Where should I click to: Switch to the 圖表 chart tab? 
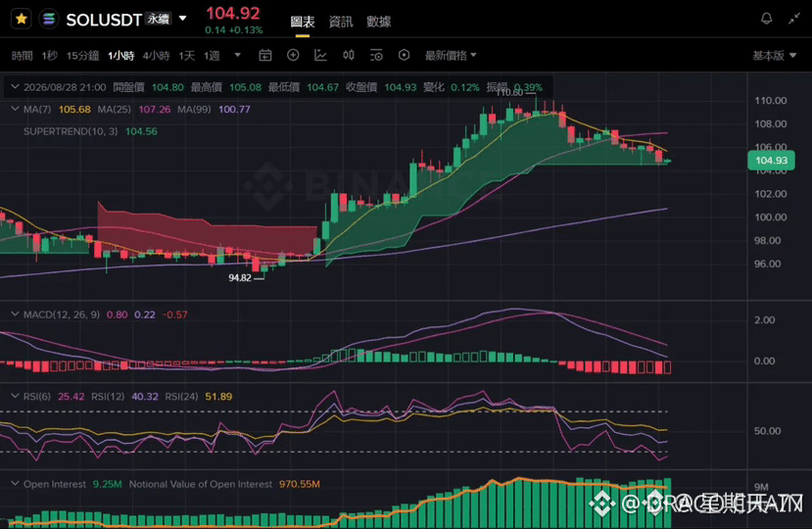(303, 22)
